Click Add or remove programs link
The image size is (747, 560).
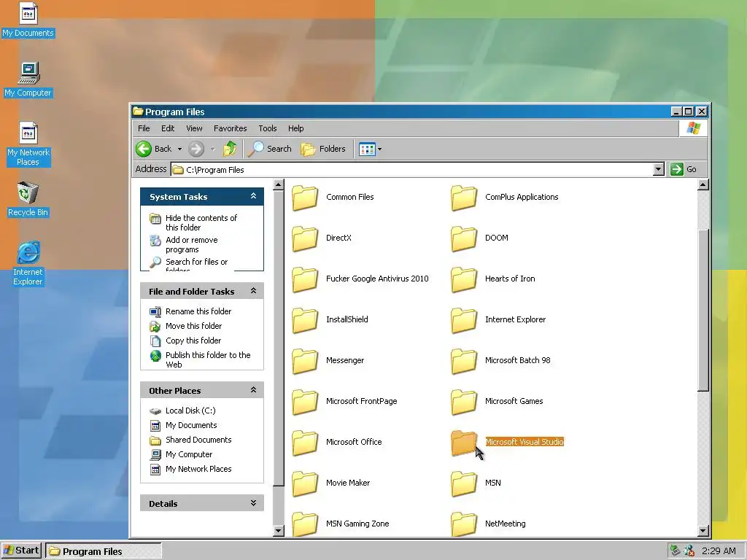click(x=192, y=244)
